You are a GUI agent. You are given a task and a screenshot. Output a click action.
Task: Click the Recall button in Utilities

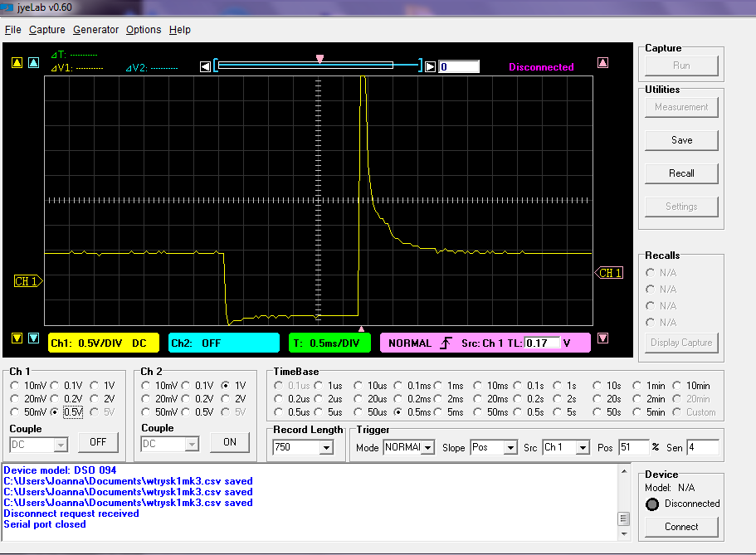pyautogui.click(x=681, y=173)
